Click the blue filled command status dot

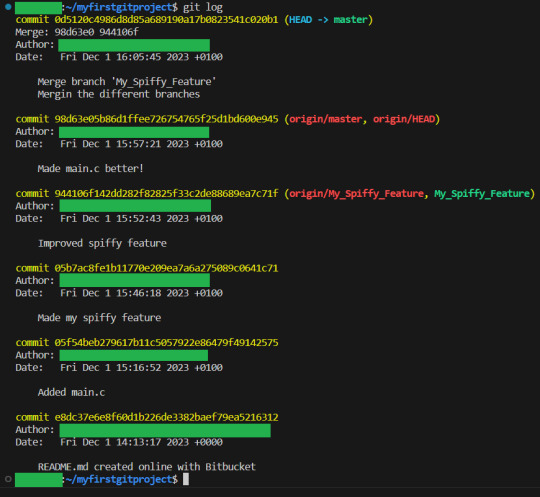coord(8,7)
